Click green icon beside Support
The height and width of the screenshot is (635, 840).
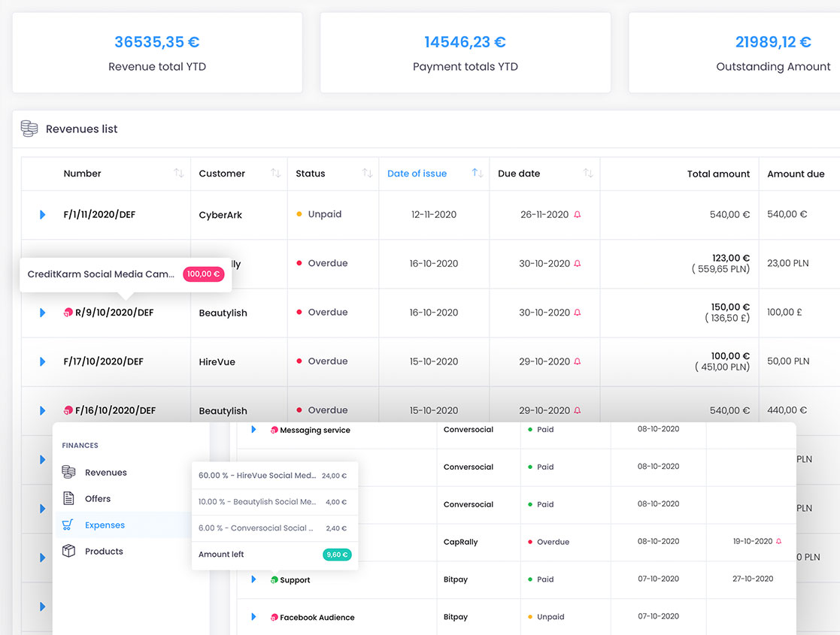(274, 580)
